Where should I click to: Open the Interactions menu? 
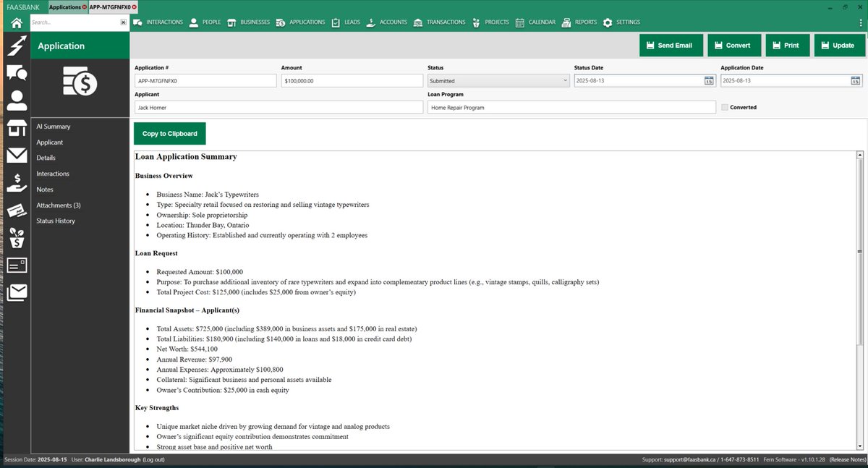point(158,22)
